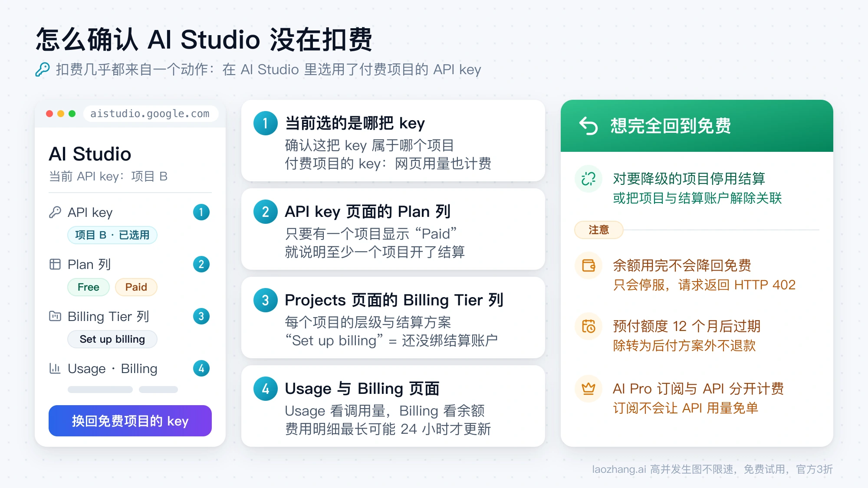Open the Plan 列 sidebar row
The width and height of the screenshot is (868, 488).
pos(130,264)
